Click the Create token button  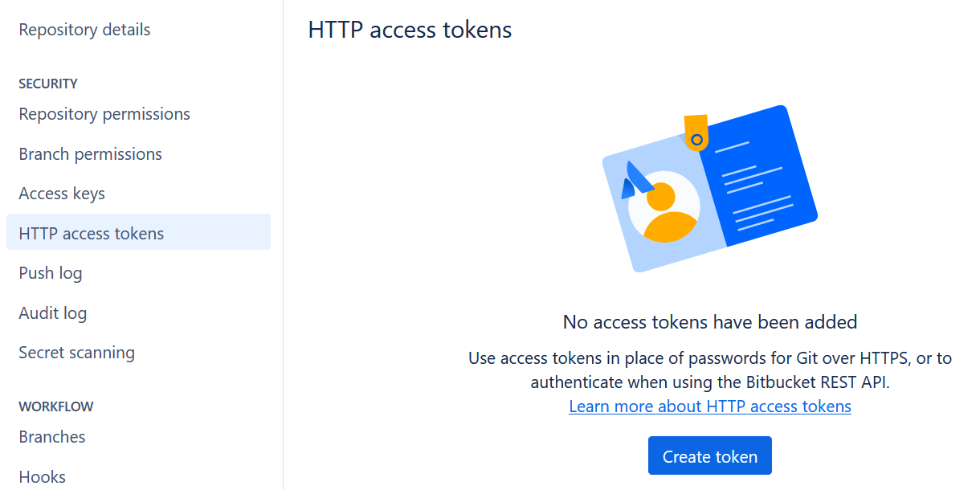pos(709,456)
